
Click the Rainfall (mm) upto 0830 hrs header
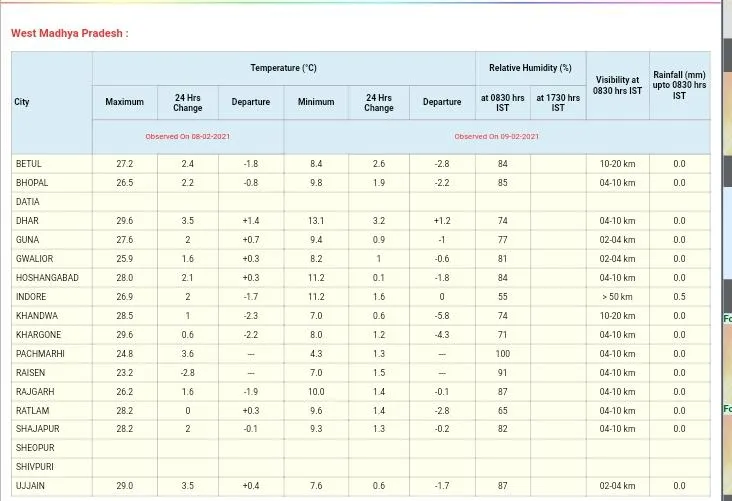(679, 85)
